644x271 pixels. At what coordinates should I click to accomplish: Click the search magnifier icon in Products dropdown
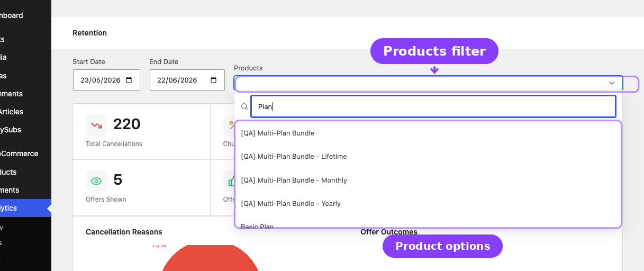[244, 106]
